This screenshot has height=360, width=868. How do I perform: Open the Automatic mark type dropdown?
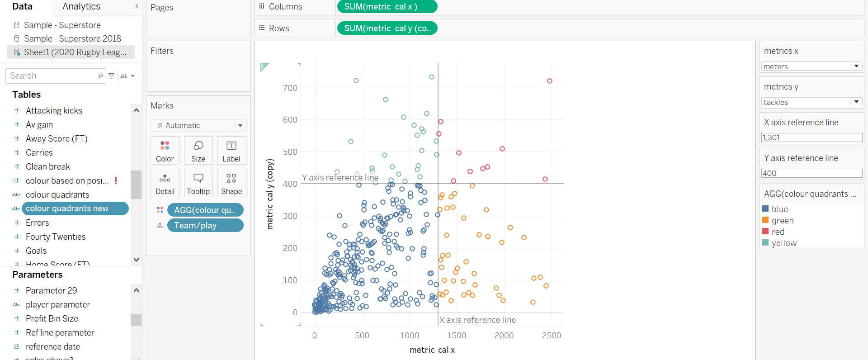point(240,125)
